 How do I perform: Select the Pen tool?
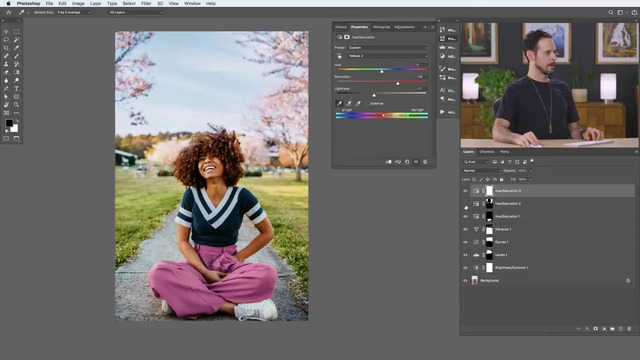(6, 89)
